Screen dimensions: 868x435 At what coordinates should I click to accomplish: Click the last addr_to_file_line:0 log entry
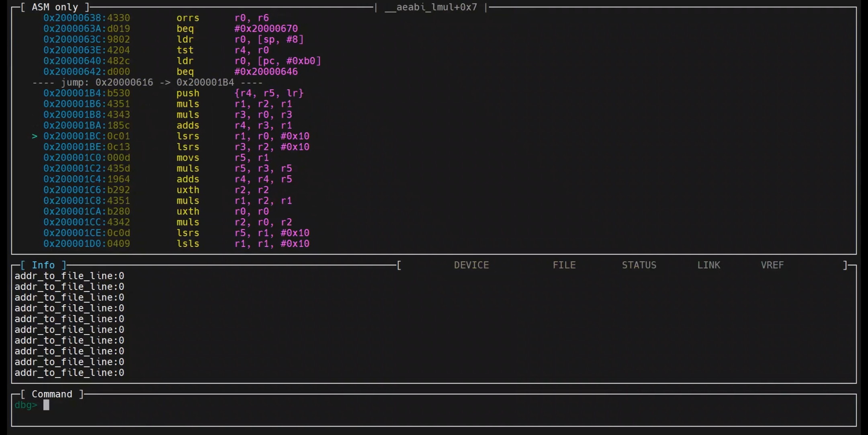(x=69, y=373)
